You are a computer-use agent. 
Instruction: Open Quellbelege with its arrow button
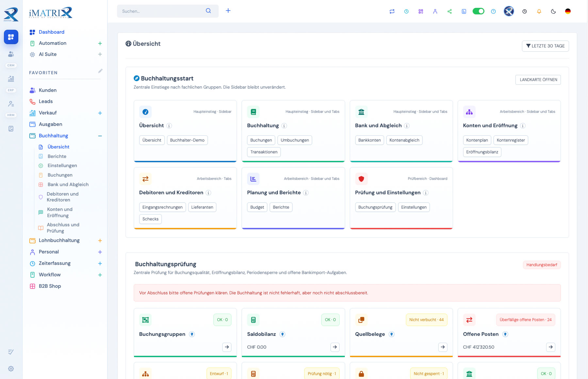click(443, 347)
